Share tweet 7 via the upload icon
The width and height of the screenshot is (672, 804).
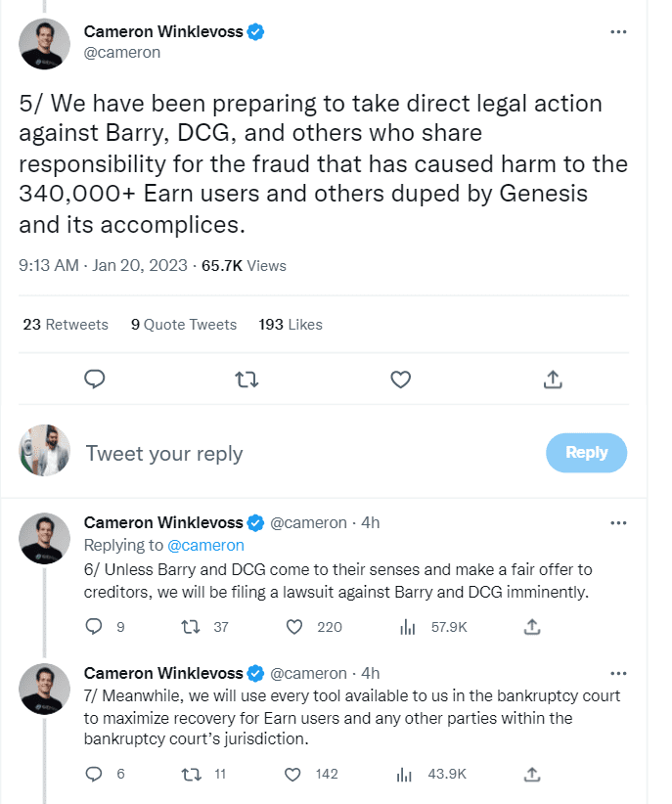click(531, 774)
